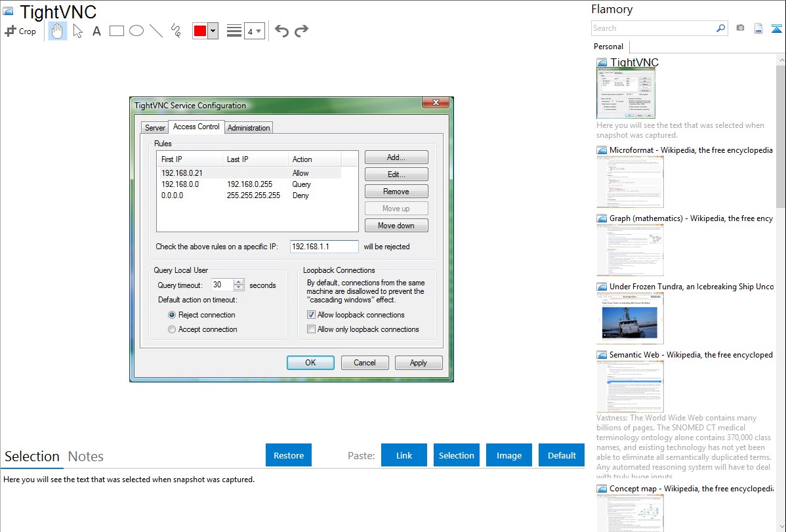Open the color picker dropdown arrow
Screen dimensions: 786x532
213,31
